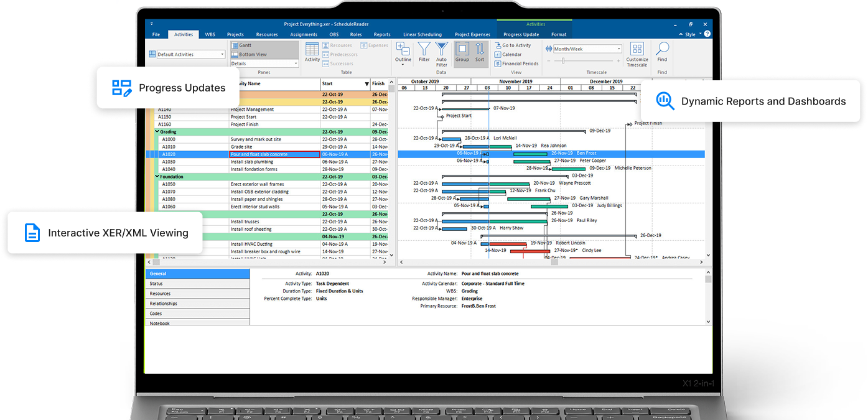Open Customize Timescale

click(x=637, y=55)
